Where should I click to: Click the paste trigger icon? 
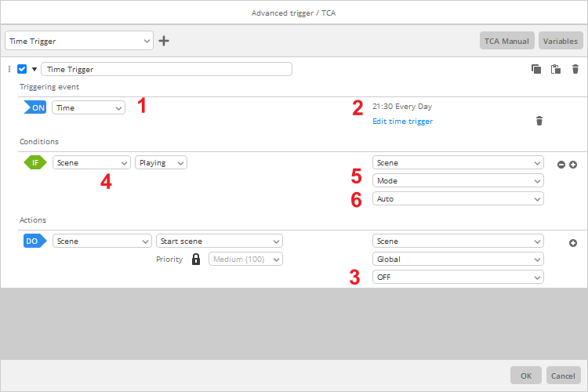point(556,69)
